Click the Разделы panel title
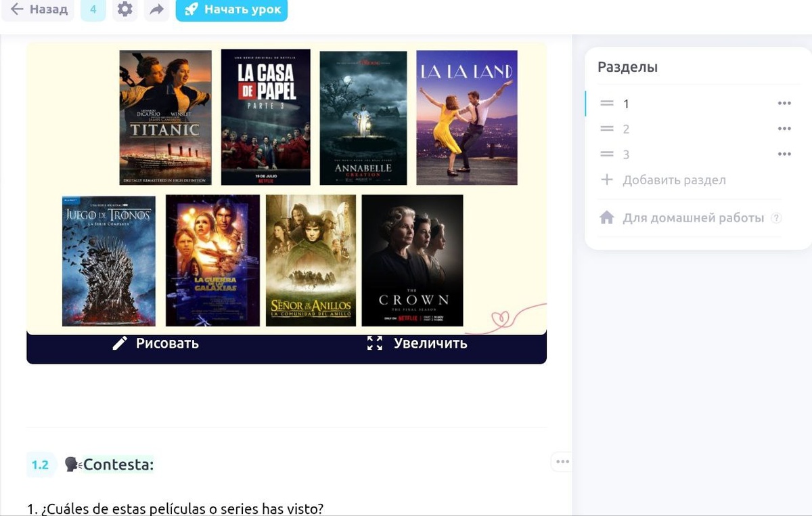 pos(627,67)
